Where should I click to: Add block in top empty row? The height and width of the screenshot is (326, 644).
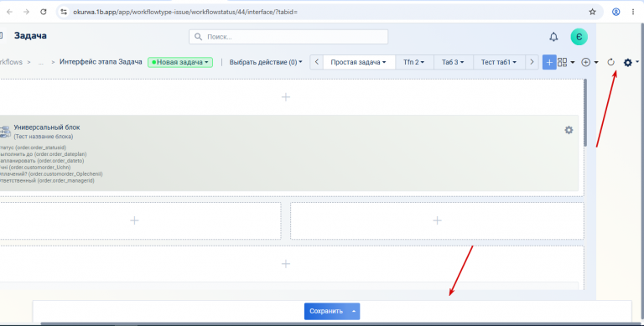coord(286,97)
